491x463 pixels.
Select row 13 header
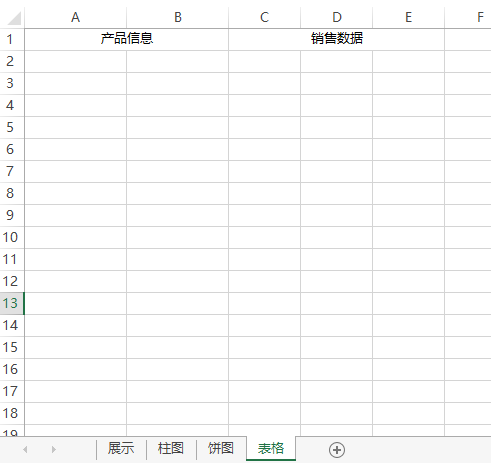pyautogui.click(x=12, y=303)
